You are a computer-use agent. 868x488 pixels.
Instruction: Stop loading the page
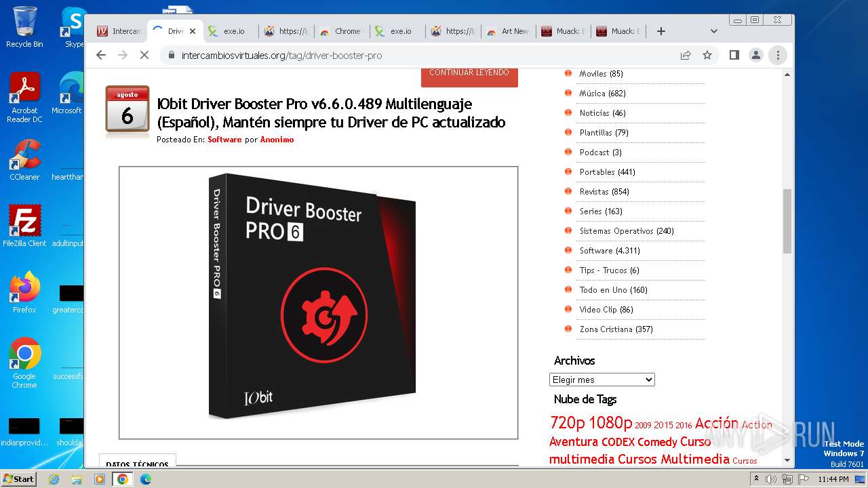[144, 55]
